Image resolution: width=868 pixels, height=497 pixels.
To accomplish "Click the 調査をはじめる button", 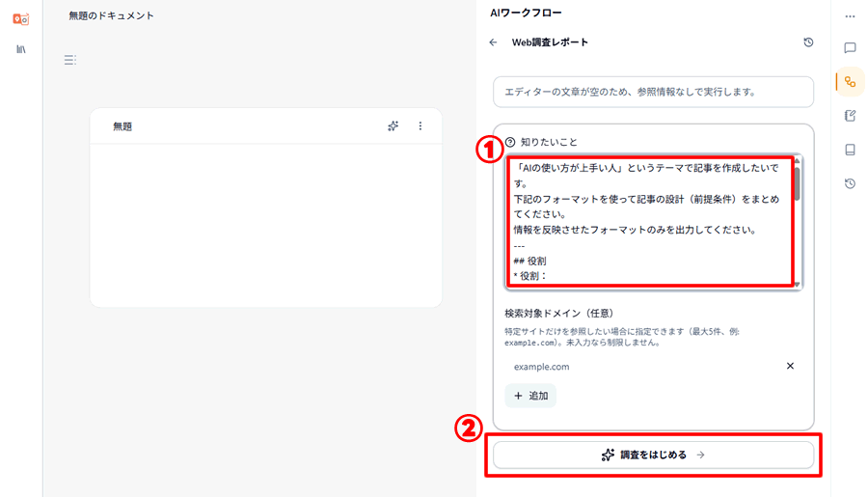I will (653, 455).
